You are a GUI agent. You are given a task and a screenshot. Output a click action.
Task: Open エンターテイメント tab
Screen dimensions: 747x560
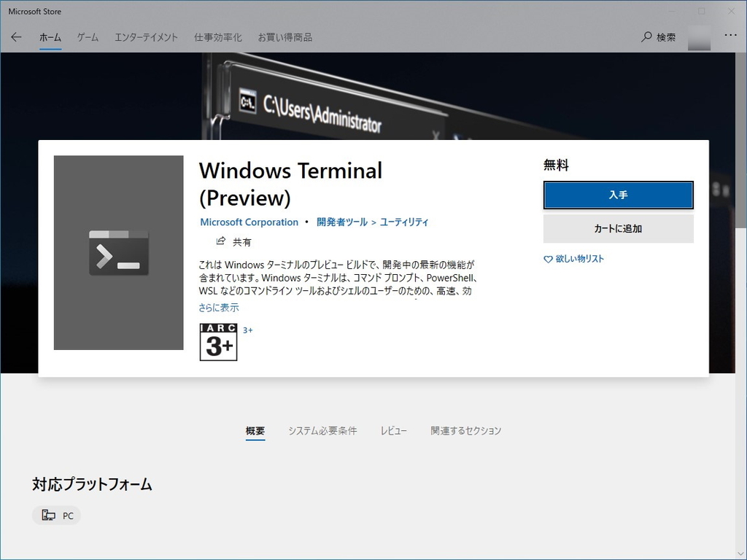(x=146, y=37)
